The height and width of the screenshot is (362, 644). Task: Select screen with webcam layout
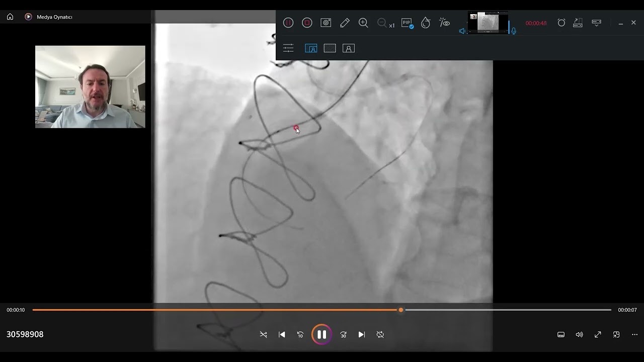click(x=311, y=48)
